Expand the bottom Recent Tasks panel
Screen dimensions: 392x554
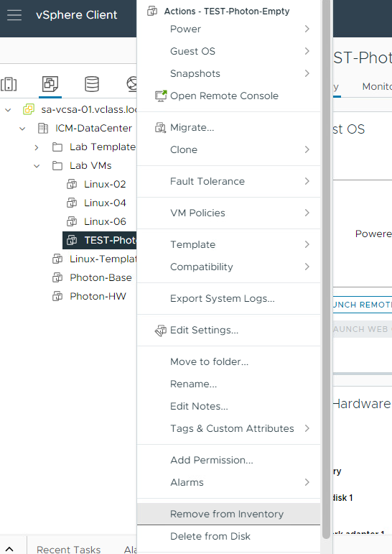click(9, 549)
